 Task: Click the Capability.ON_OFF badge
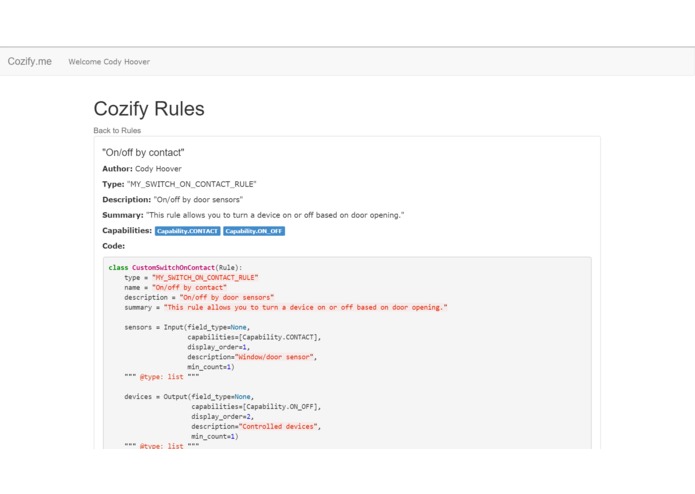pyautogui.click(x=254, y=231)
